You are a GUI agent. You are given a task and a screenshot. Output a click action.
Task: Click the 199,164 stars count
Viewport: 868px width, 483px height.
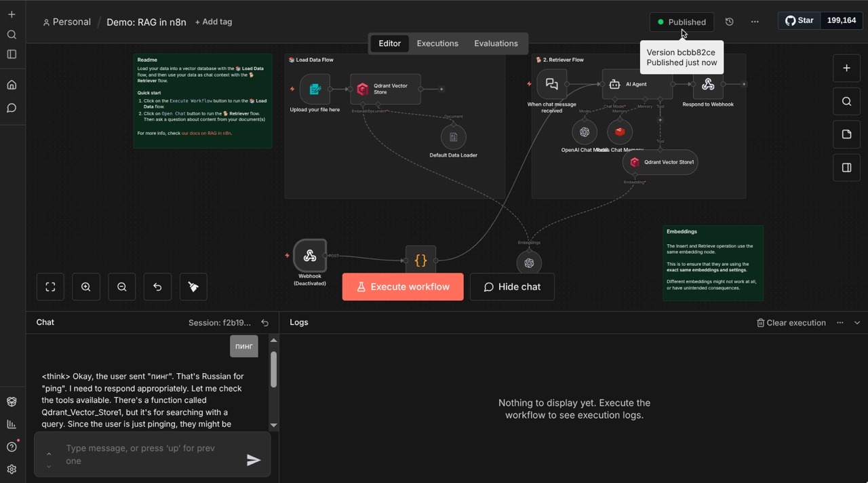click(841, 20)
